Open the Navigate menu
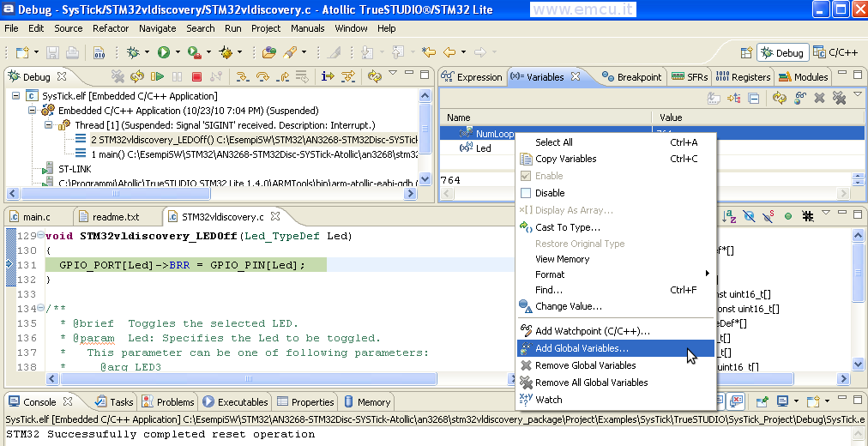This screenshot has height=446, width=868. [x=157, y=28]
